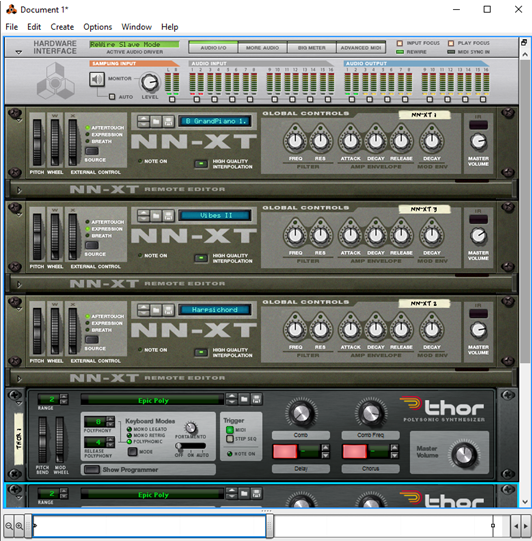Screen dimensions: 532x541
Task: Adjust Thor portamento Off/On/Auto slider
Action: [x=190, y=446]
